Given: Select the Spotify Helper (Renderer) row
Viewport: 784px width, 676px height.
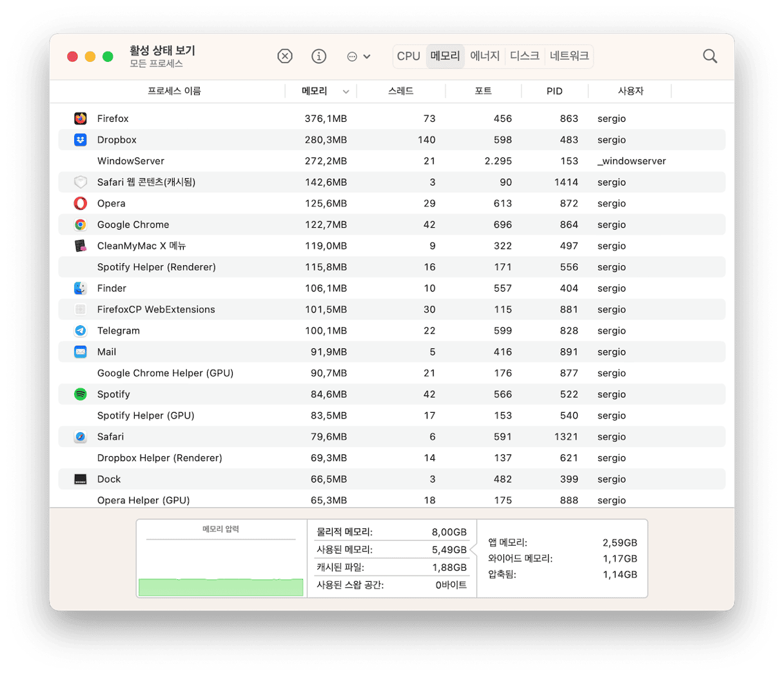Looking at the screenshot, I should point(392,267).
